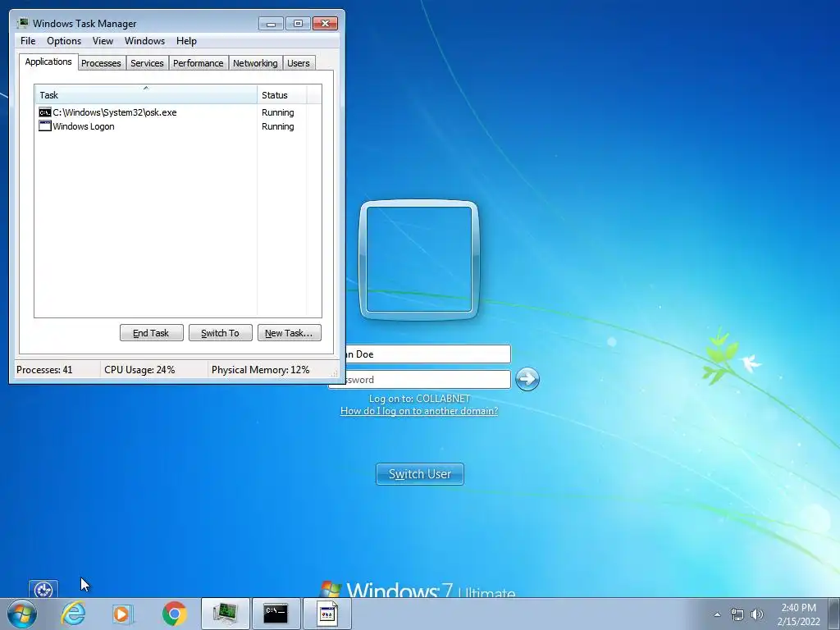Click the New Task... button
The height and width of the screenshot is (630, 840).
(290, 333)
